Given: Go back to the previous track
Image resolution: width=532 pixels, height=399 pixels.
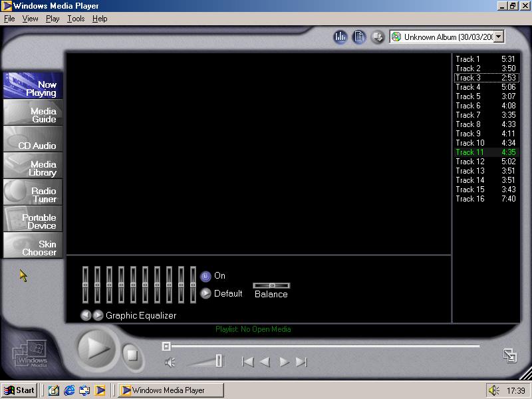Looking at the screenshot, I should coord(247,362).
